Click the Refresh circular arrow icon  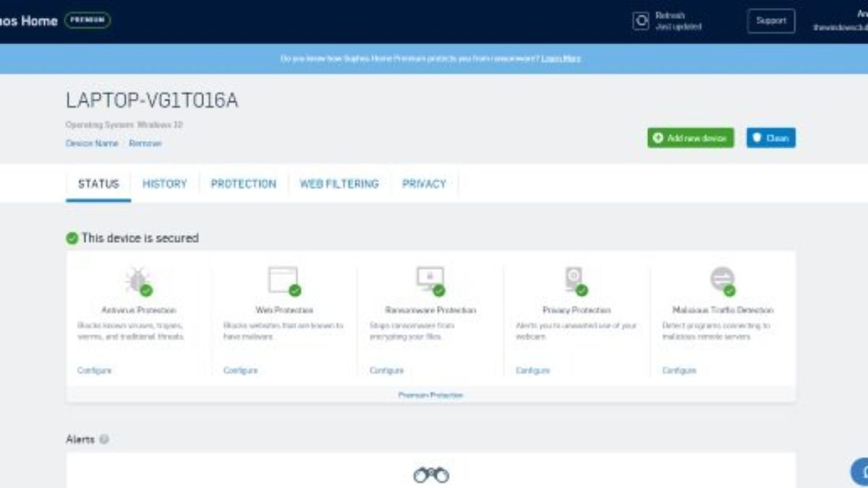pyautogui.click(x=641, y=21)
